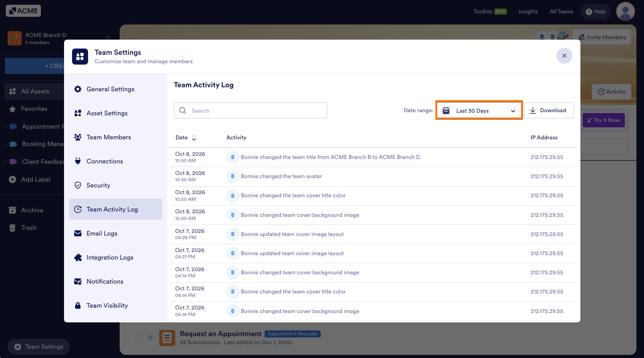This screenshot has height=358, width=644.
Task: Click the Team Settings header grid icon
Action: point(80,57)
